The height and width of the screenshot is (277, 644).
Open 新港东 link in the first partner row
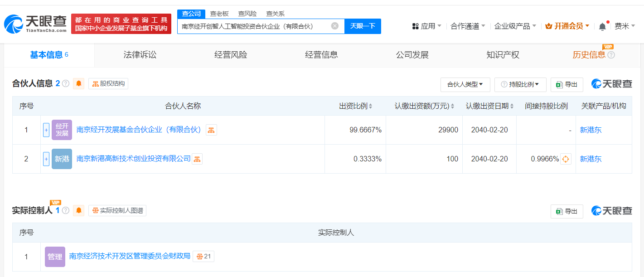[x=591, y=130]
